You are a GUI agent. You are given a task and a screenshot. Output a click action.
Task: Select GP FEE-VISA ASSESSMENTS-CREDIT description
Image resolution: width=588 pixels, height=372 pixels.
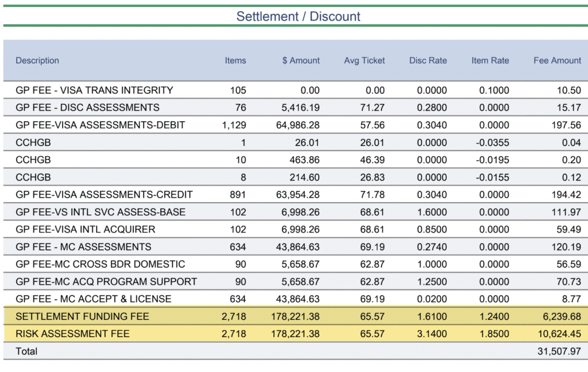coord(104,195)
